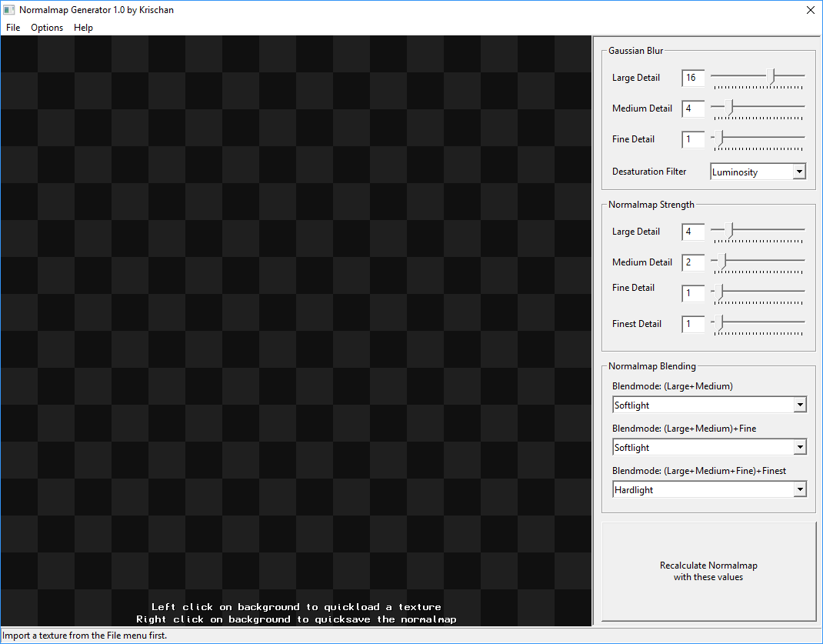823x644 pixels.
Task: Click Desaturation Filter dropdown arrow
Action: pyautogui.click(x=799, y=172)
